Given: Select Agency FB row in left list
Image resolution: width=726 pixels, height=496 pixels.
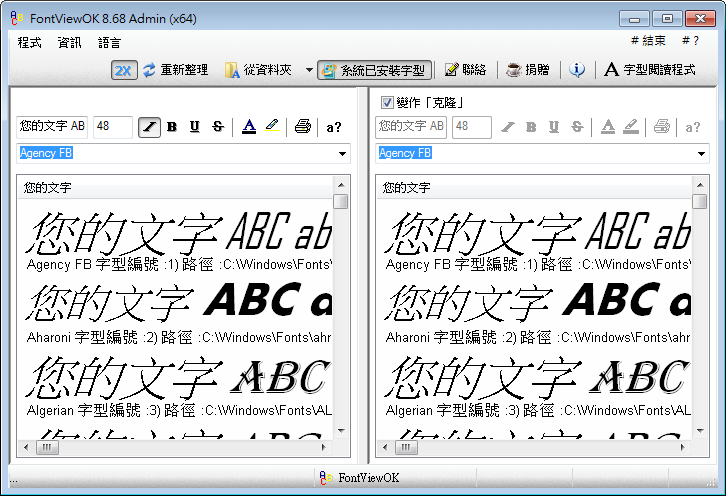Looking at the screenshot, I should [178, 241].
